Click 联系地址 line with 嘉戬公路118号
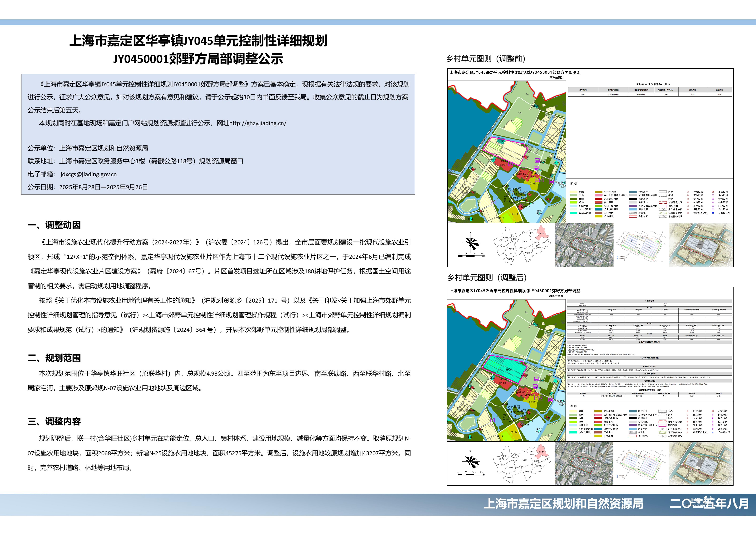 pyautogui.click(x=135, y=161)
